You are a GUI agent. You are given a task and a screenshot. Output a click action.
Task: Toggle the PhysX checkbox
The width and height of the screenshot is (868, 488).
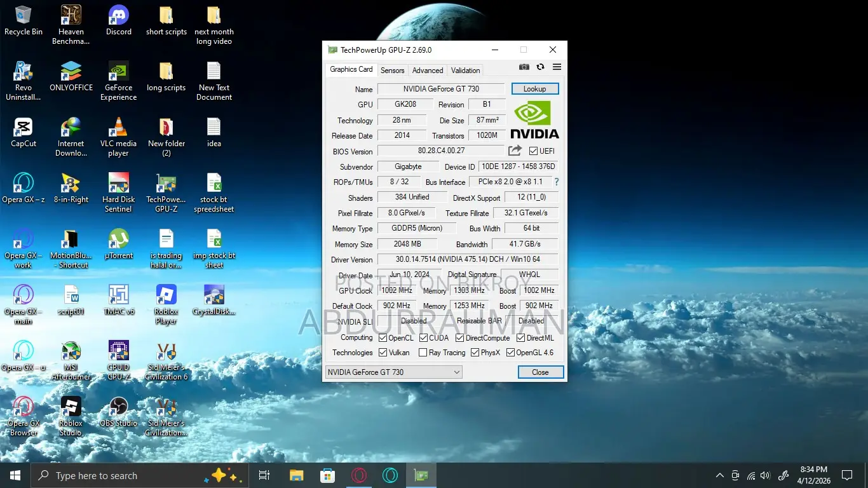pyautogui.click(x=475, y=353)
